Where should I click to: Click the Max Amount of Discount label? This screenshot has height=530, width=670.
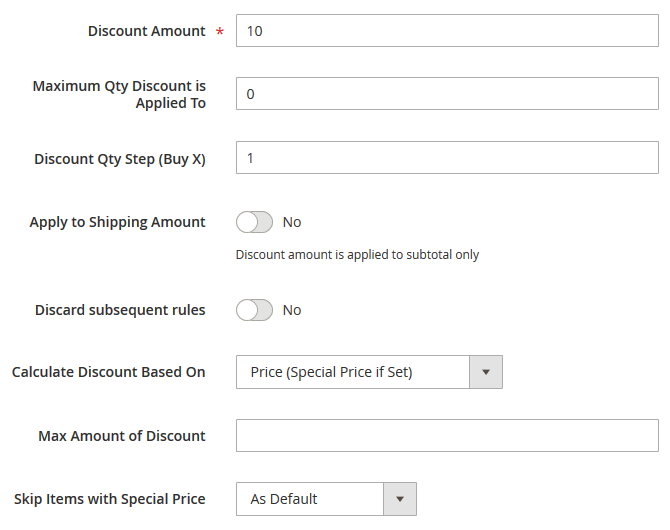click(122, 436)
